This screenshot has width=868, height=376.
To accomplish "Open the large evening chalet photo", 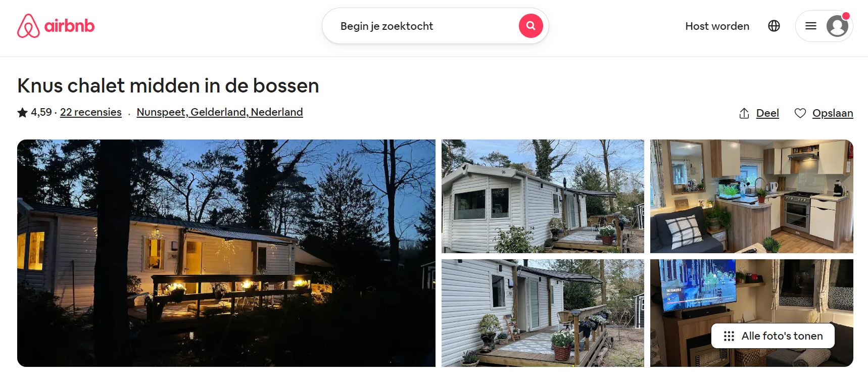I will pos(226,253).
